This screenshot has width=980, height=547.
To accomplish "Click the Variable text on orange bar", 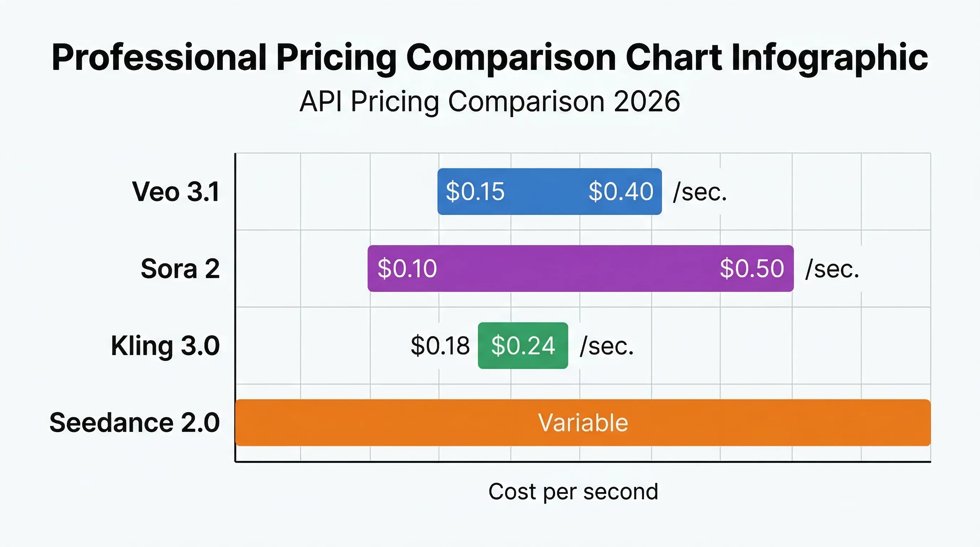I will (x=583, y=423).
